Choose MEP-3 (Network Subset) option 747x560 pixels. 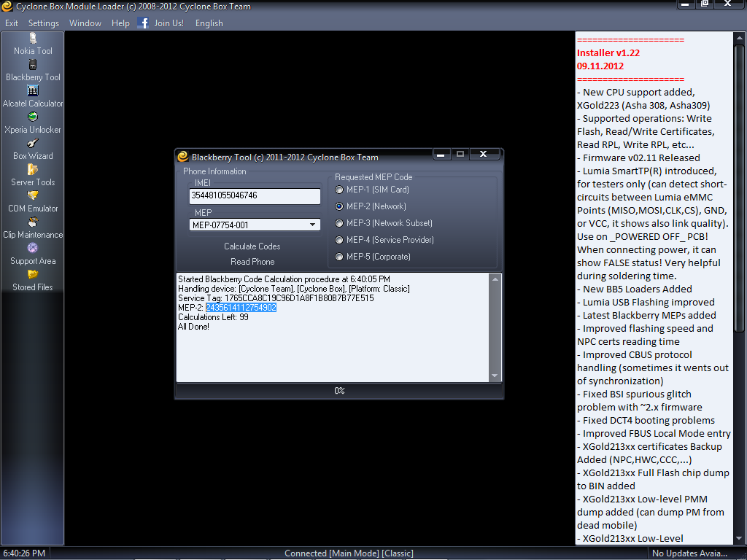tap(340, 223)
